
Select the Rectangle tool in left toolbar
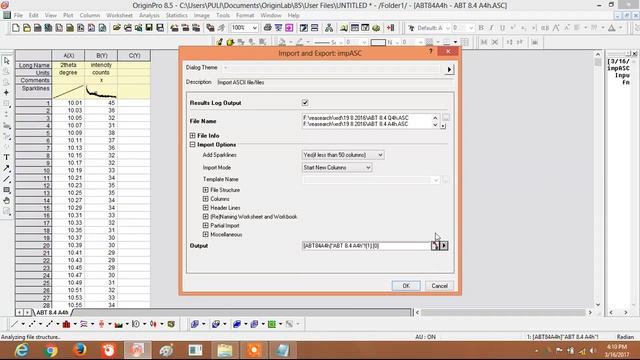click(x=7, y=190)
